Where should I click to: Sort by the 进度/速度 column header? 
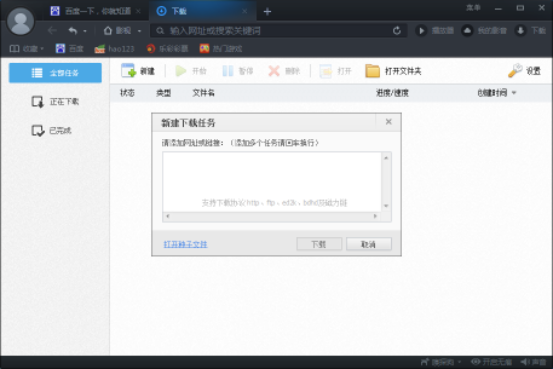392,93
